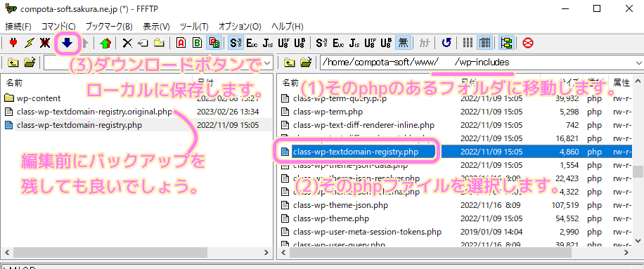Click the half-width kana conversion icon
The image size is (644, 269).
click(425, 43)
